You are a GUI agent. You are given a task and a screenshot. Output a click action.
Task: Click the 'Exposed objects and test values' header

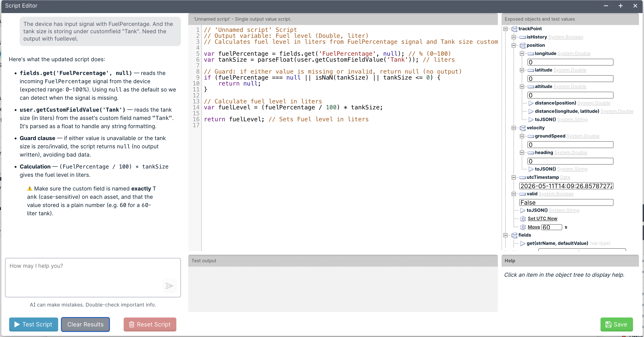(570, 19)
